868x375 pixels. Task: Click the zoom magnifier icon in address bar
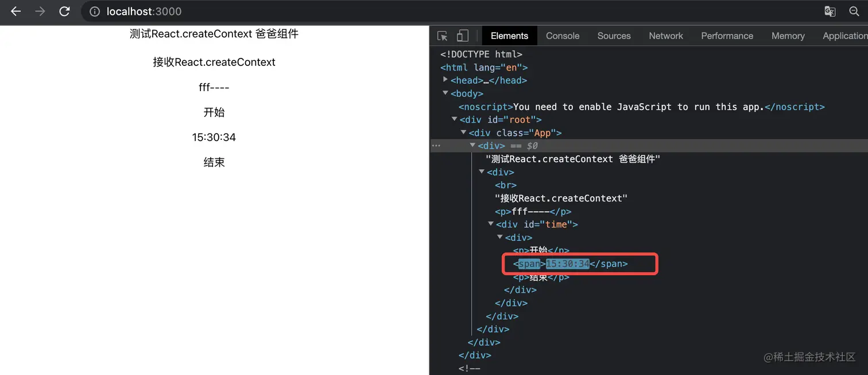854,11
